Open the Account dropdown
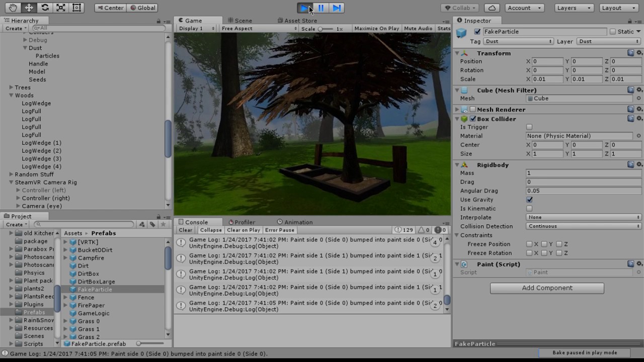644x362 pixels. click(x=524, y=8)
